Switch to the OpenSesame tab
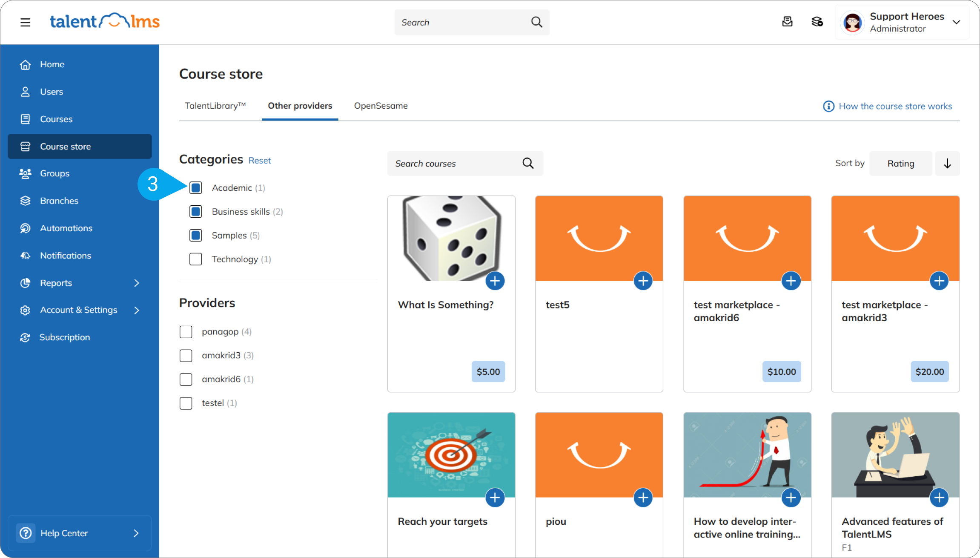 pyautogui.click(x=381, y=106)
